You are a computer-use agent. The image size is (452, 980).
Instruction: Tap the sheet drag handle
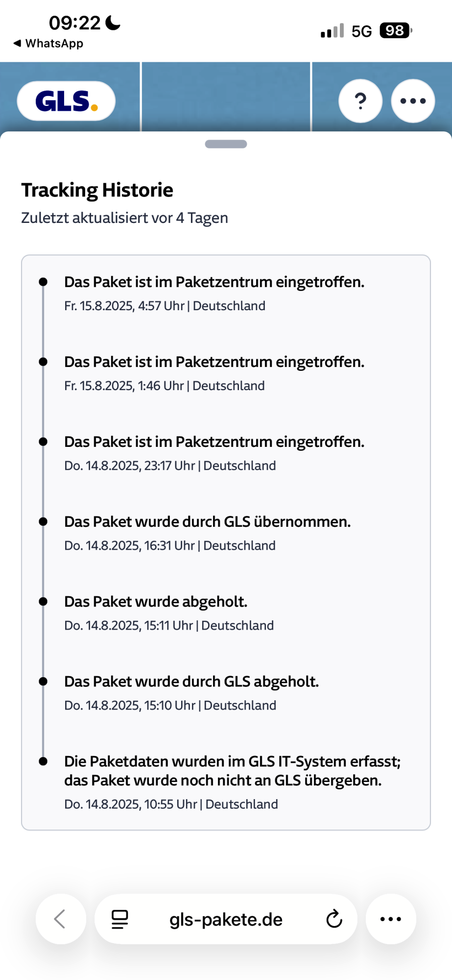(226, 144)
